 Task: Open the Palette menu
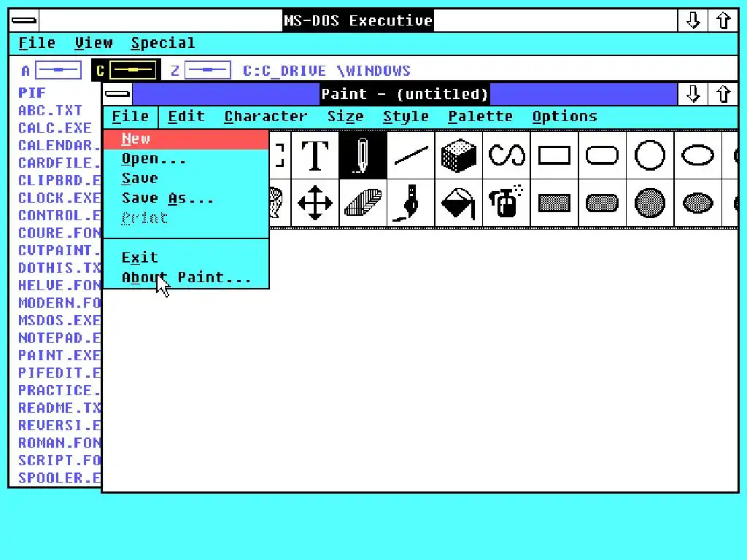[x=480, y=117]
